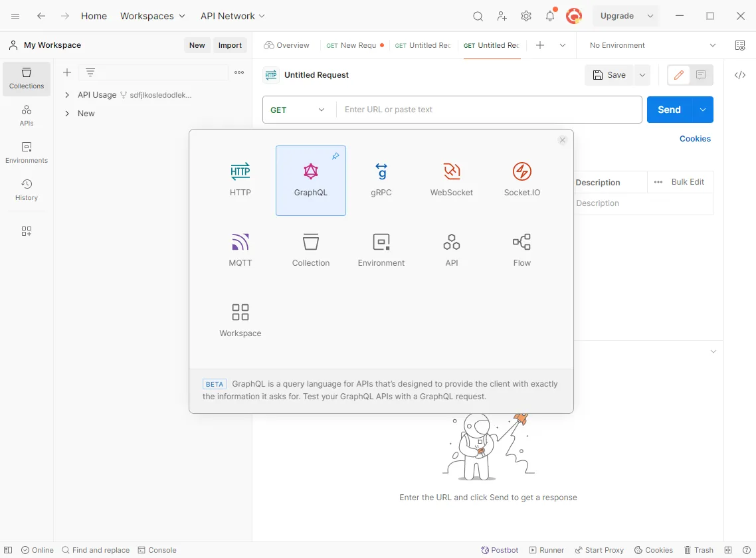This screenshot has width=756, height=558.
Task: Click the Import button
Action: click(230, 45)
